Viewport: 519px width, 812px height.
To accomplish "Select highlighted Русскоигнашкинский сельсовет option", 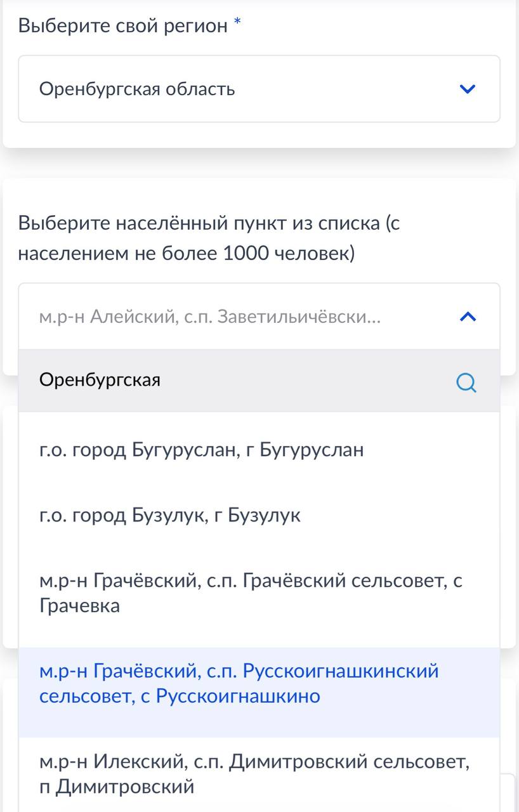I will [239, 683].
